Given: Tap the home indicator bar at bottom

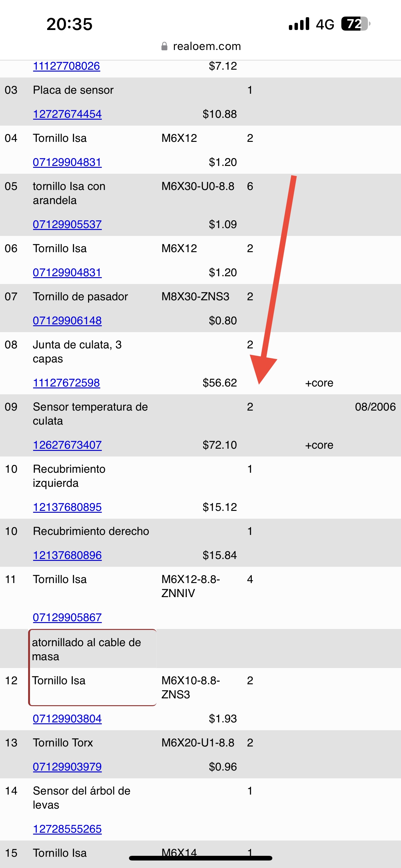Looking at the screenshot, I should 201,858.
